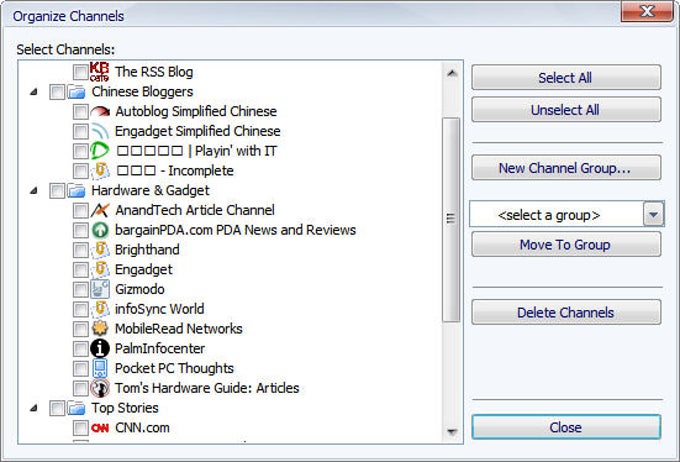Collapse the Top Stories group

[x=34, y=408]
